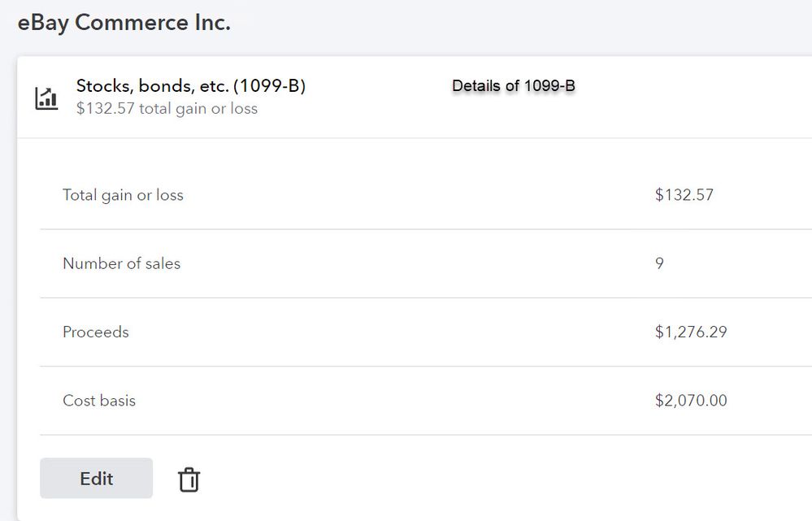Select the $2,070.00 cost basis amount
This screenshot has width=812, height=521.
691,401
